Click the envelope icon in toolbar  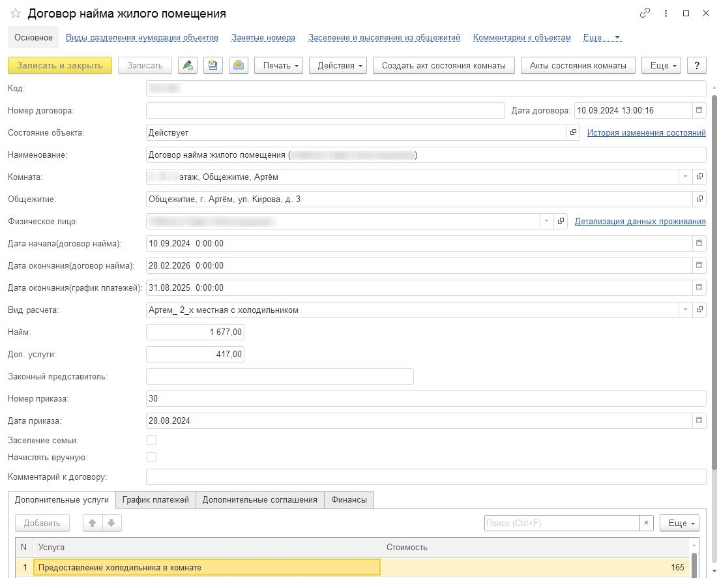pos(239,65)
